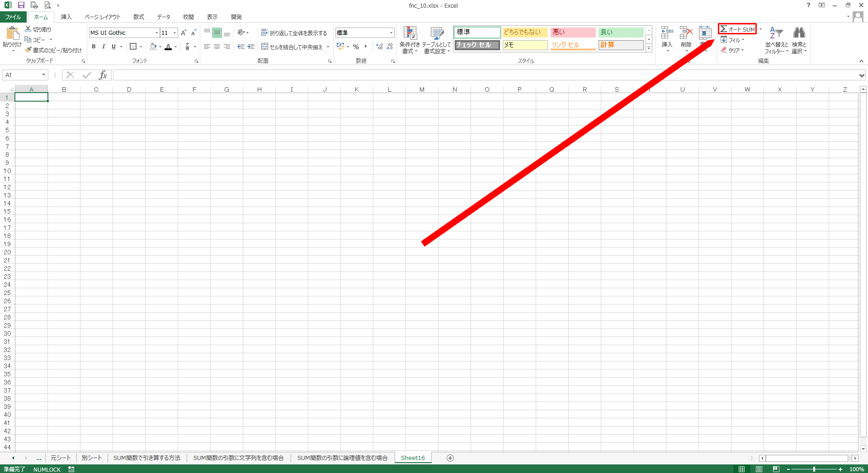Click the Delete cells (削除) icon
868x473 pixels.
[x=686, y=33]
